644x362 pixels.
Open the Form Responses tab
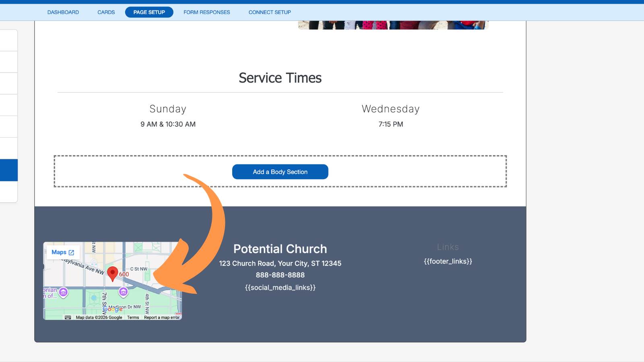[x=207, y=12]
